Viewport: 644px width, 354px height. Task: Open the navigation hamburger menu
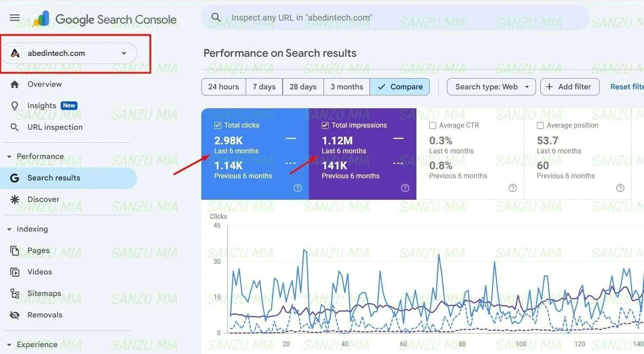pos(14,18)
